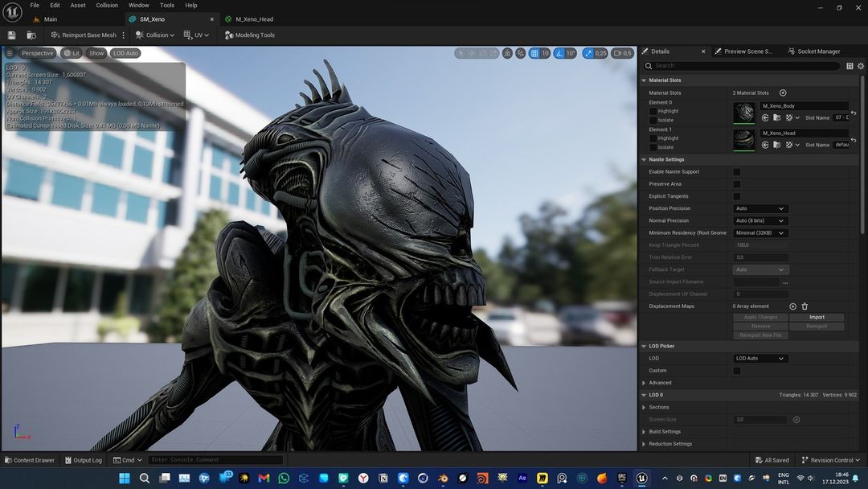Use selected asset for M_Xeno_Body slot
This screenshot has width=868, height=489.
pyautogui.click(x=765, y=117)
